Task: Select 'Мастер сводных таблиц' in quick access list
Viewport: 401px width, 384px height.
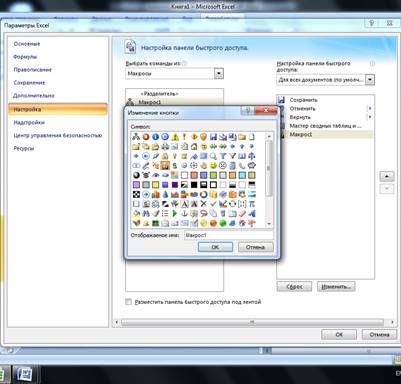Action: (325, 126)
